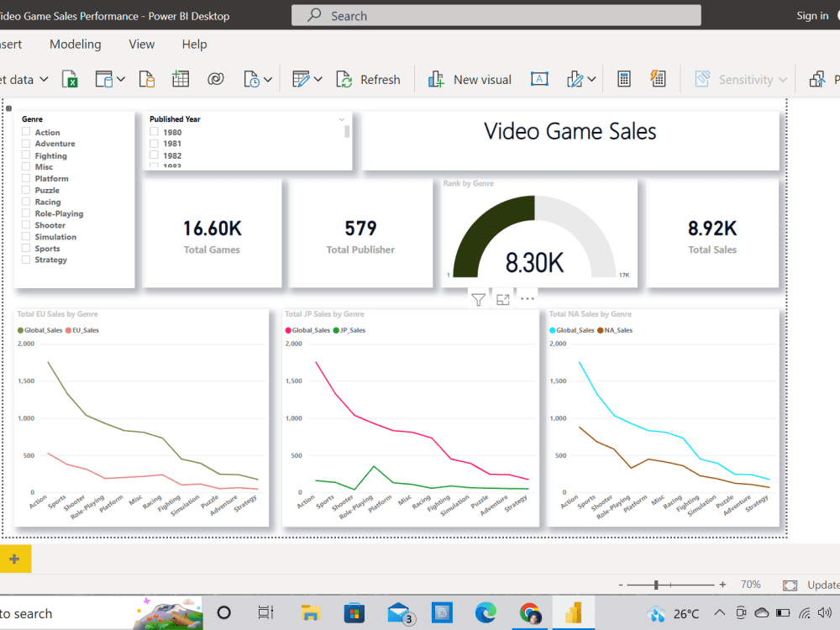Expand Transform data dropdown arrow
This screenshot has height=630, width=840.
[x=318, y=79]
